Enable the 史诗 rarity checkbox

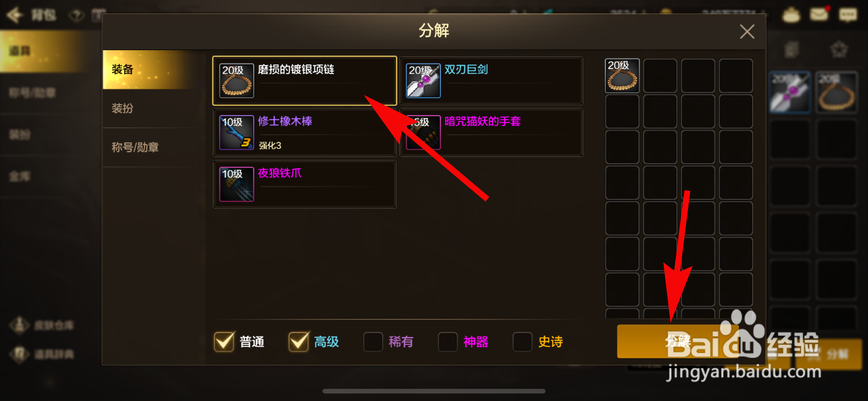click(x=522, y=342)
